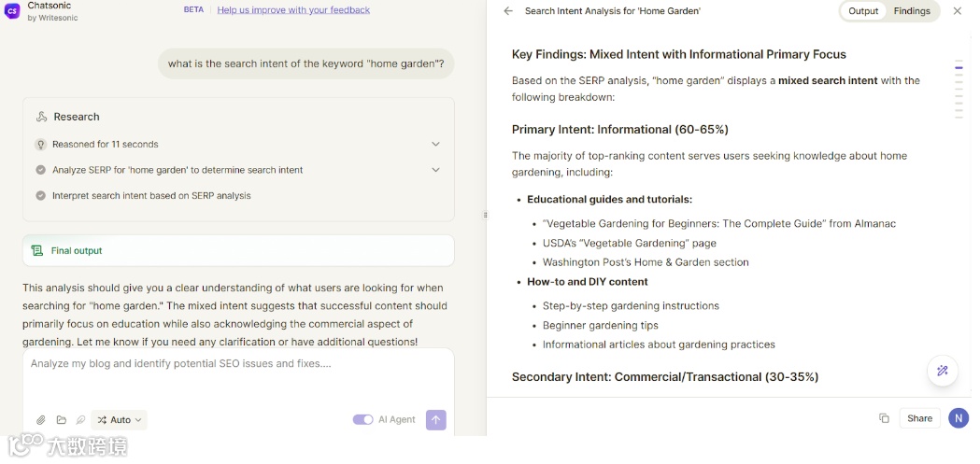Open the feedback improvement link
Viewport: 980px width, 464px height.
point(293,10)
